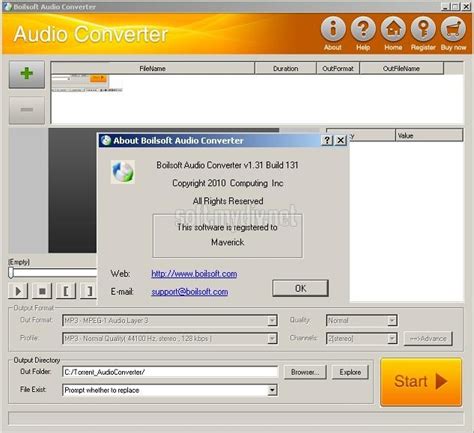Set end marker with right bracket button
Screen dimensions: 474x433
coord(89,291)
